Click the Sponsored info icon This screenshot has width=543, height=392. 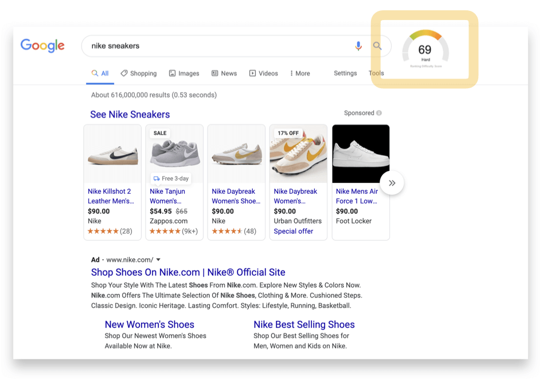click(379, 113)
